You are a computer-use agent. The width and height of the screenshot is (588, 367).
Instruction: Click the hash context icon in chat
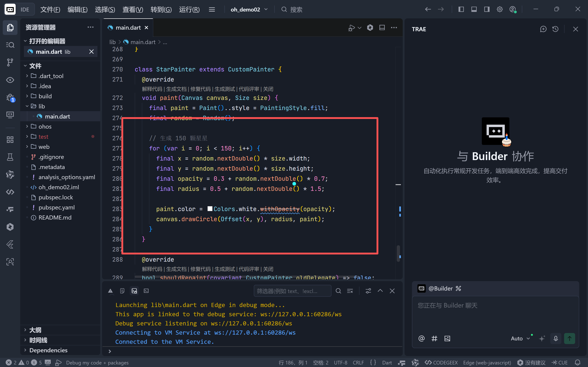tap(434, 338)
